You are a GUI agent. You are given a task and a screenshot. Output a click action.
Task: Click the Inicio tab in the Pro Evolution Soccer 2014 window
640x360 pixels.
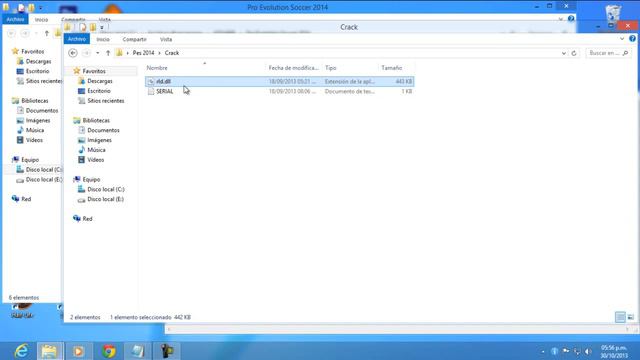tap(41, 19)
